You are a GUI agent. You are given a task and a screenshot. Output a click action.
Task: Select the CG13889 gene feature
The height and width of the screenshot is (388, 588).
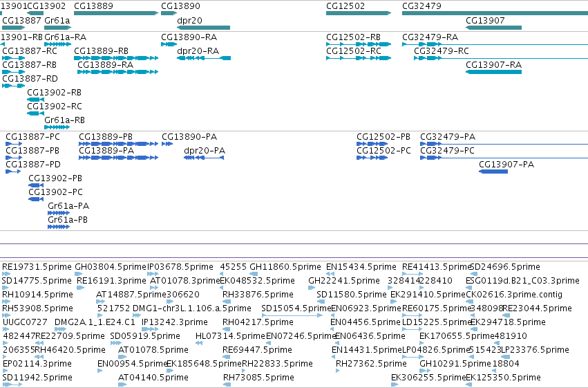116,13
